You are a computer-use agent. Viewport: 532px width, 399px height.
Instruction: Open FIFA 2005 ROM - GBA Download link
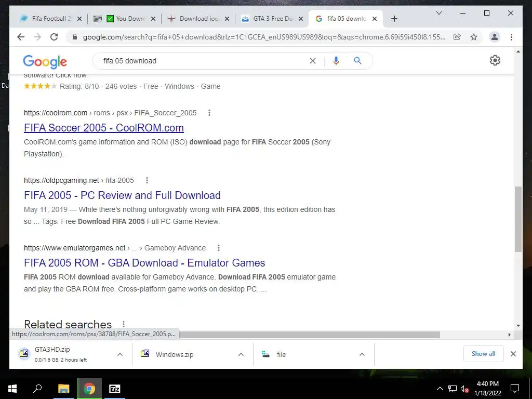(144, 262)
